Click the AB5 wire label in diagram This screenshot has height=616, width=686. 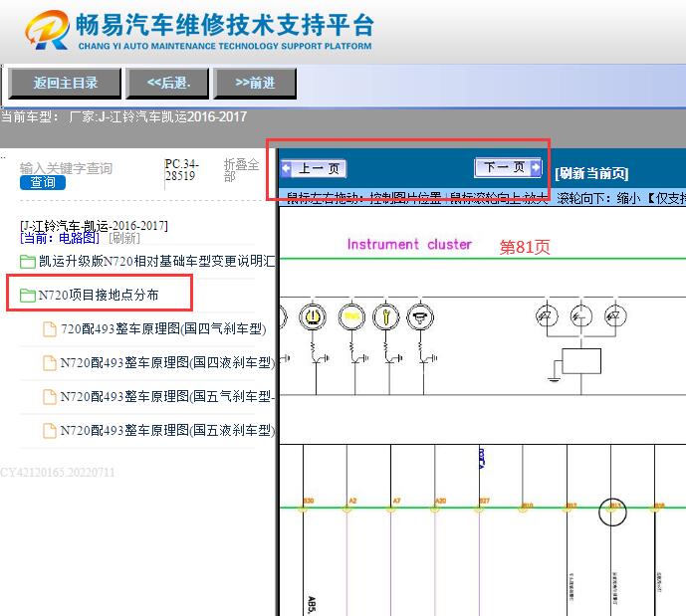tap(311, 605)
